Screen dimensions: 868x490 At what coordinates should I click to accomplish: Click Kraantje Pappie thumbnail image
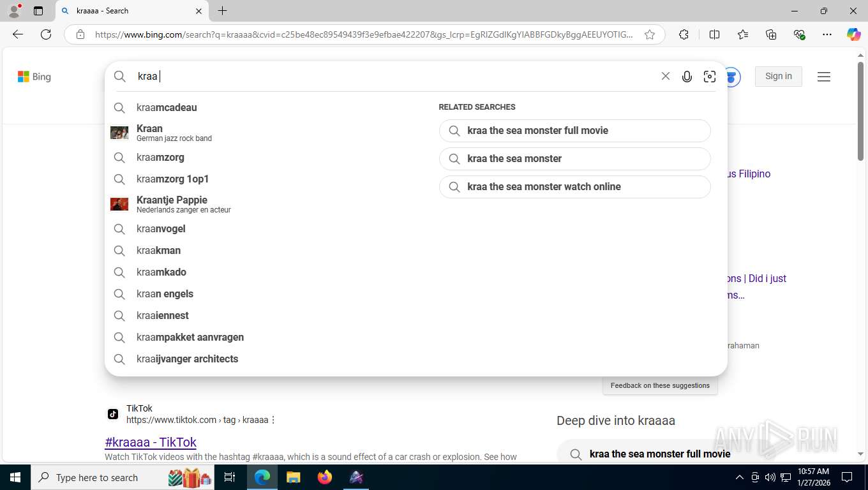coord(119,204)
